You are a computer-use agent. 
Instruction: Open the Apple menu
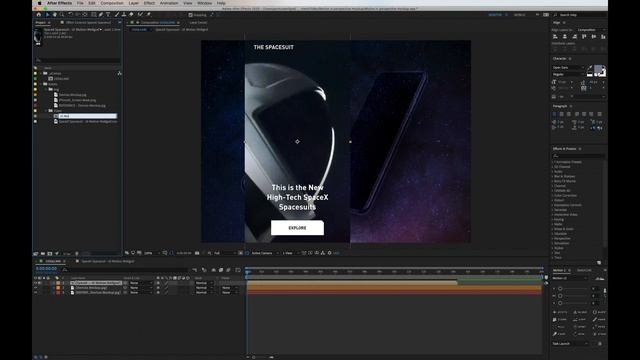(x=39, y=3)
